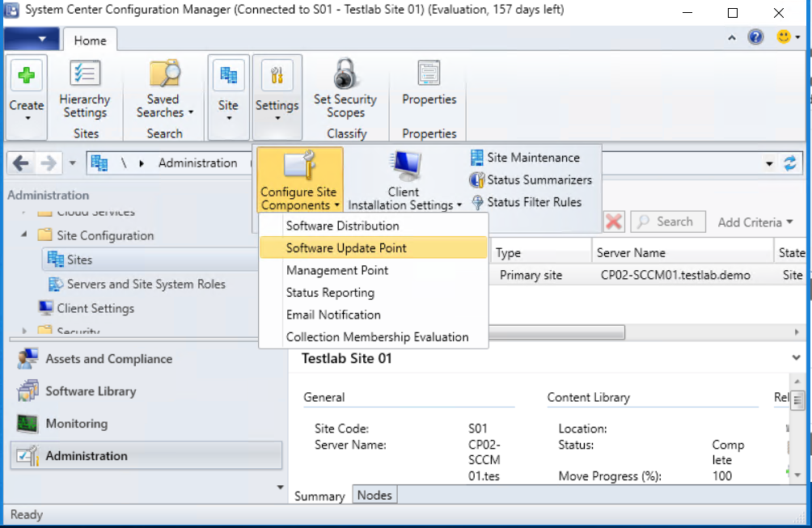Open Hierarchy Settings from the ribbon

pos(84,89)
